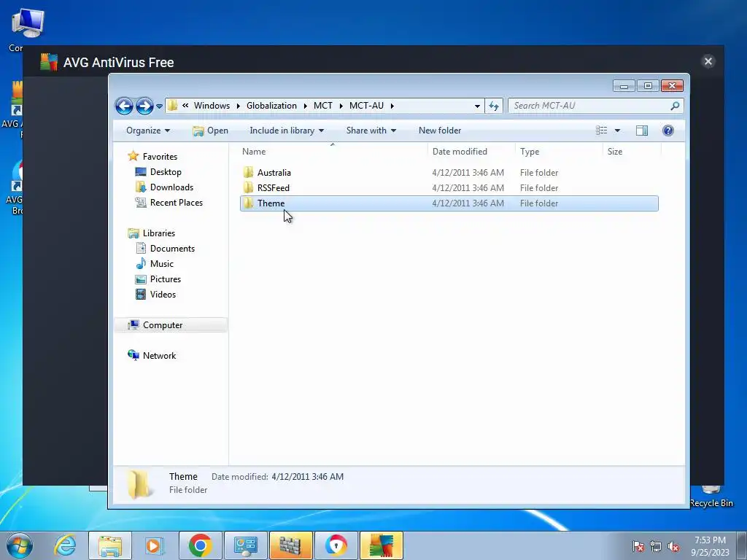This screenshot has width=747, height=560.
Task: Launch Internet Explorer from the taskbar
Action: point(65,545)
